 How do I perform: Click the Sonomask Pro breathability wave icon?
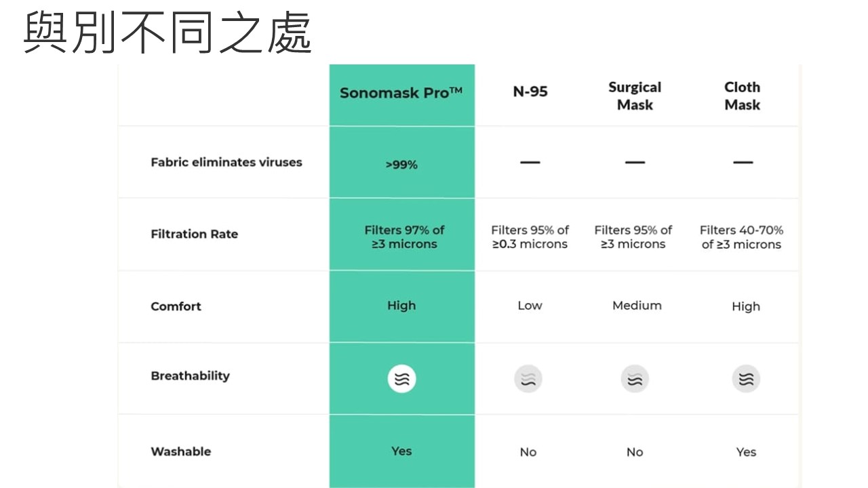[401, 378]
